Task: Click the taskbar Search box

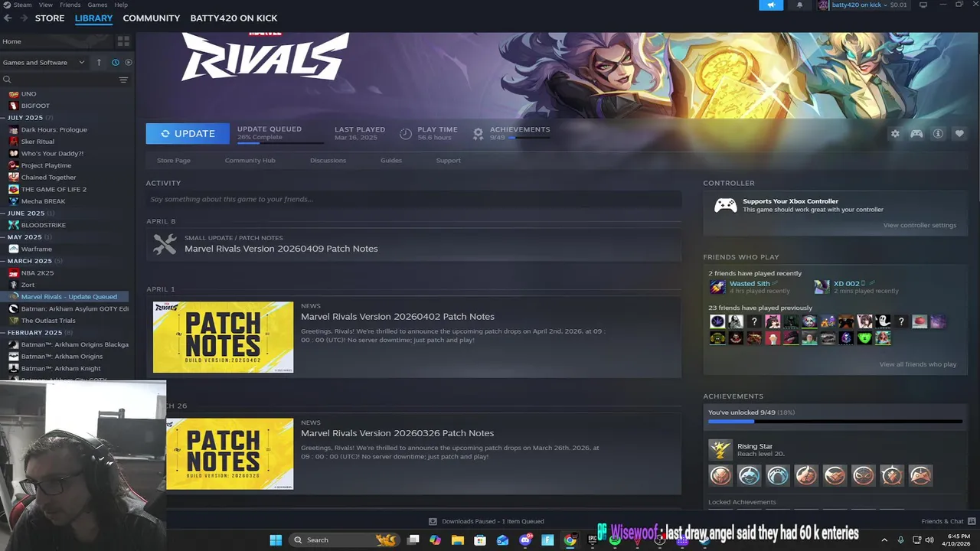Action: [345, 540]
